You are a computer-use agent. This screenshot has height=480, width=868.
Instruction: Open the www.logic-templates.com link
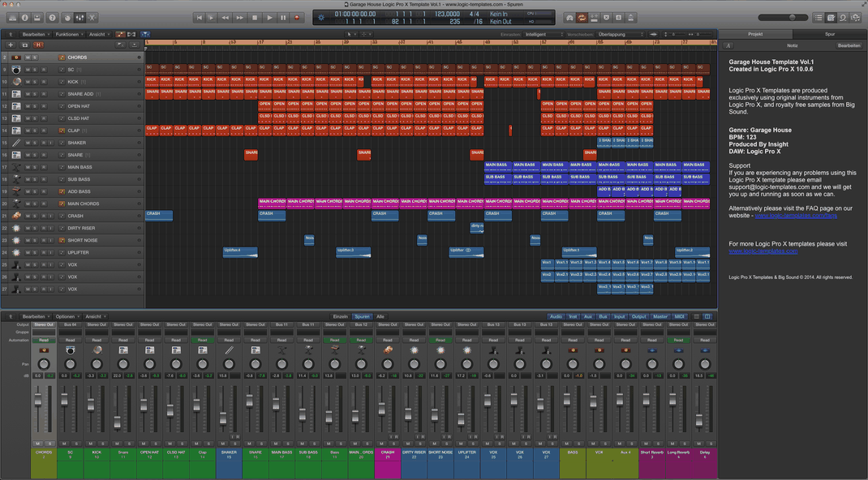pyautogui.click(x=763, y=251)
